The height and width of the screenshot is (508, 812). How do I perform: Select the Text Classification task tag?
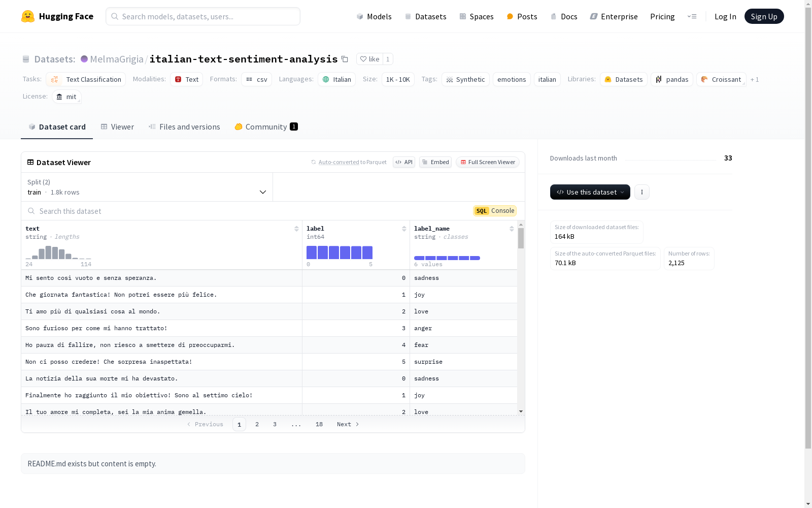[x=86, y=79]
